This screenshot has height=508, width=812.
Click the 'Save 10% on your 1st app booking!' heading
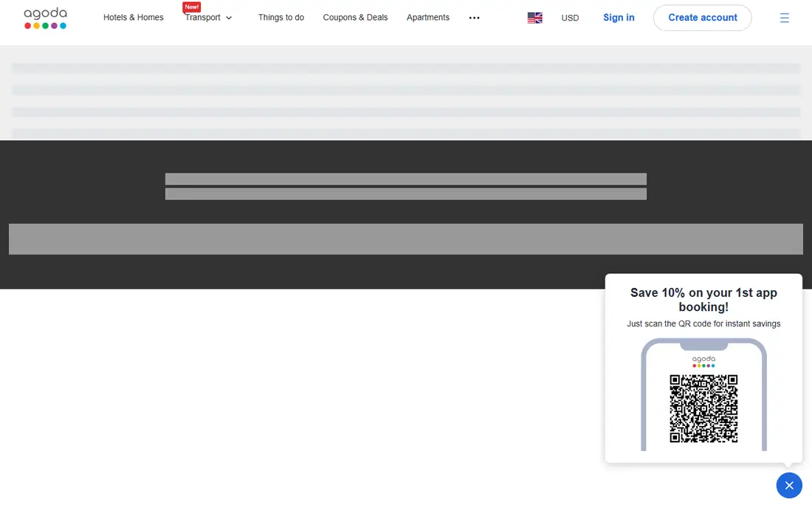703,300
